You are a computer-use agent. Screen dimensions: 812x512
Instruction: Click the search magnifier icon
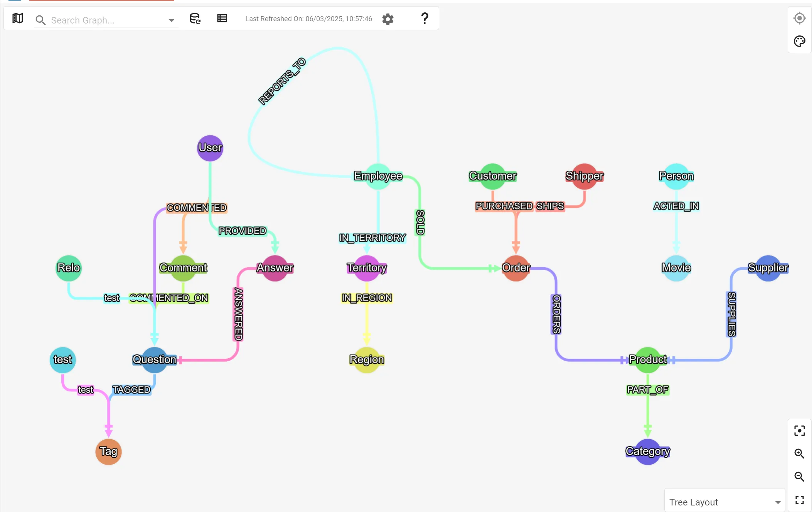coord(40,20)
